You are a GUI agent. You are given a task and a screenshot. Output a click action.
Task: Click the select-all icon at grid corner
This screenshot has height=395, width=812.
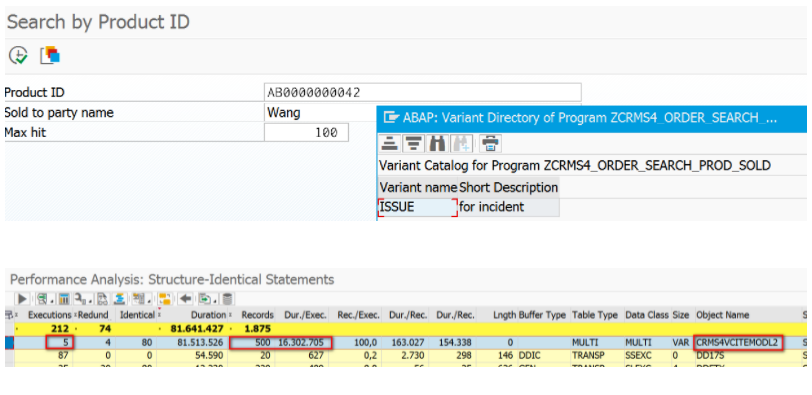point(9,315)
